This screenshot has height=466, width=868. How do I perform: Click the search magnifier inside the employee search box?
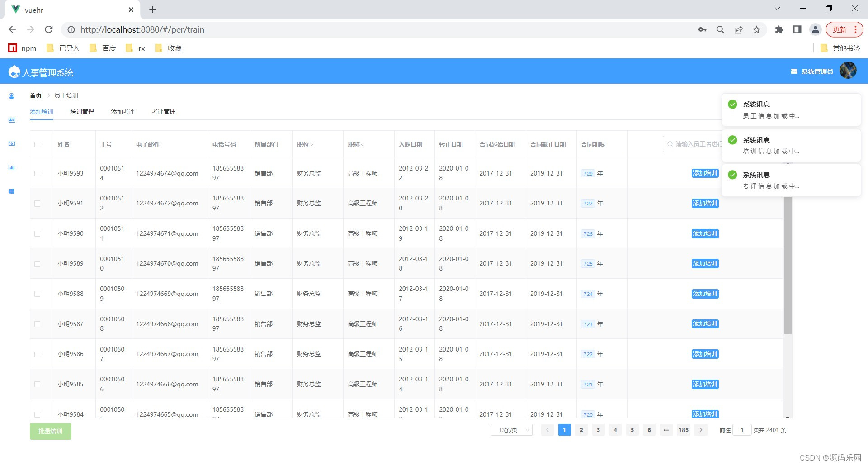[670, 144]
